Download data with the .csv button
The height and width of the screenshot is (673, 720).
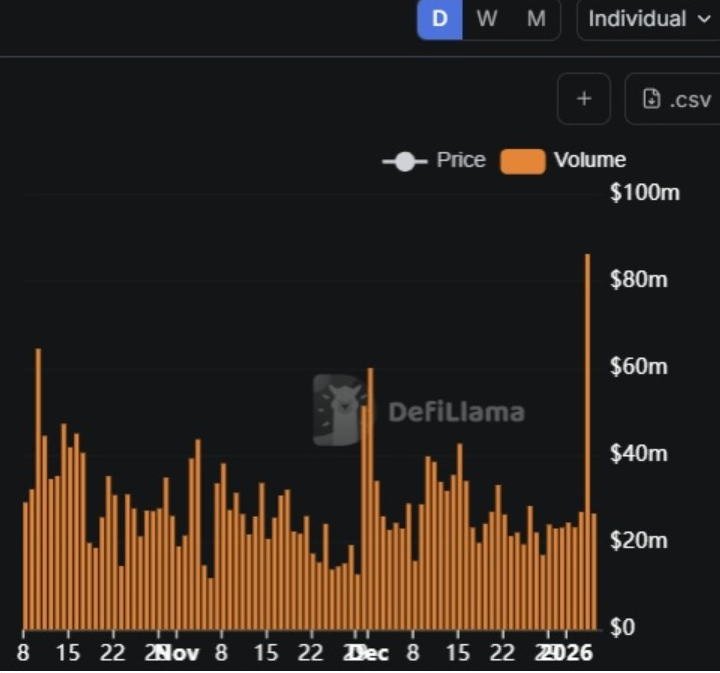click(x=673, y=99)
